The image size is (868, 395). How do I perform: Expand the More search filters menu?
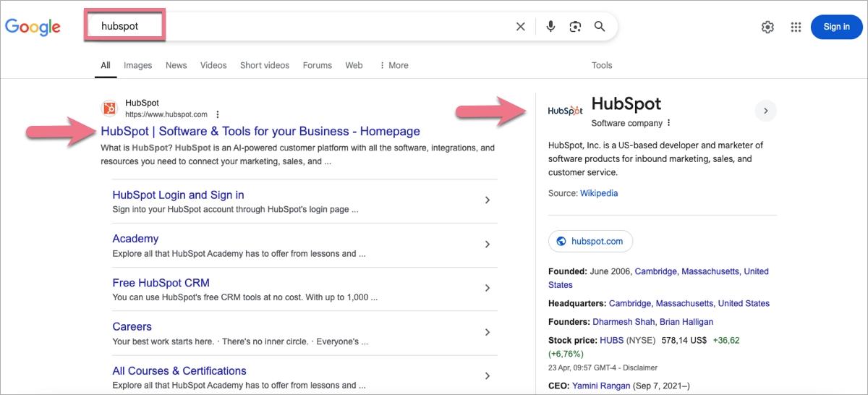click(x=393, y=65)
